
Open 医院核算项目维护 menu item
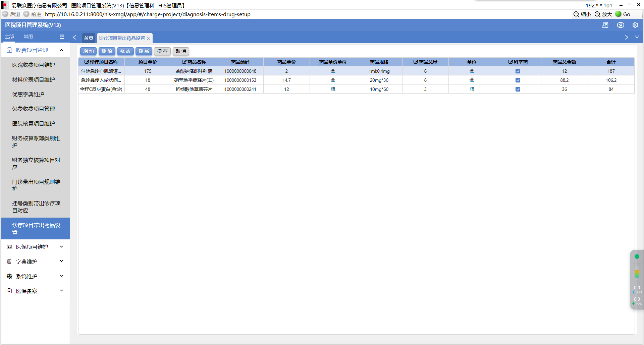point(36,124)
